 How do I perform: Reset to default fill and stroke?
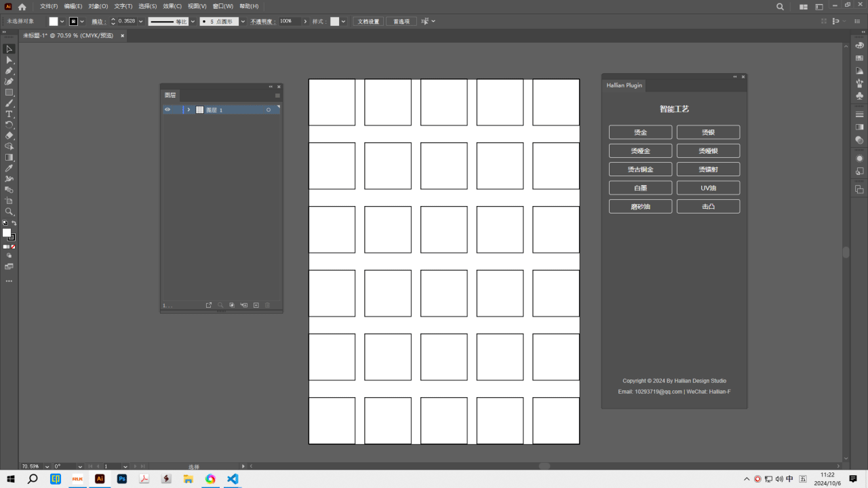(5, 223)
